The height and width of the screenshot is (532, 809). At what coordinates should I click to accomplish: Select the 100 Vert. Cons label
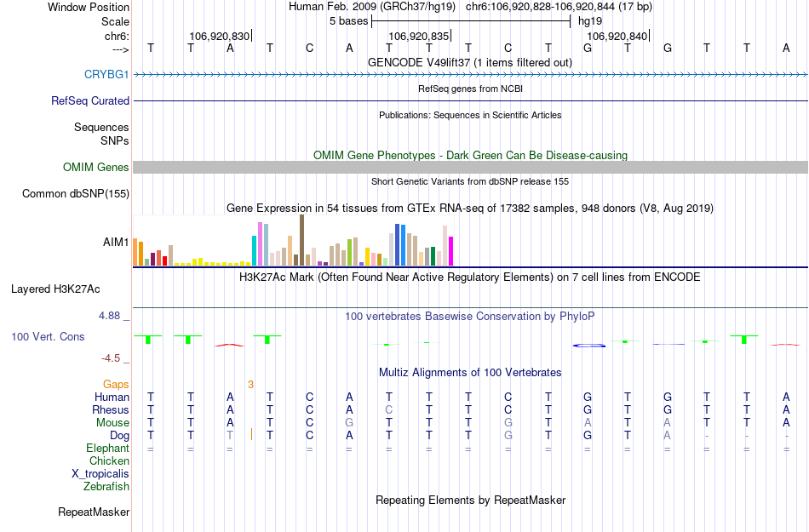tap(48, 336)
